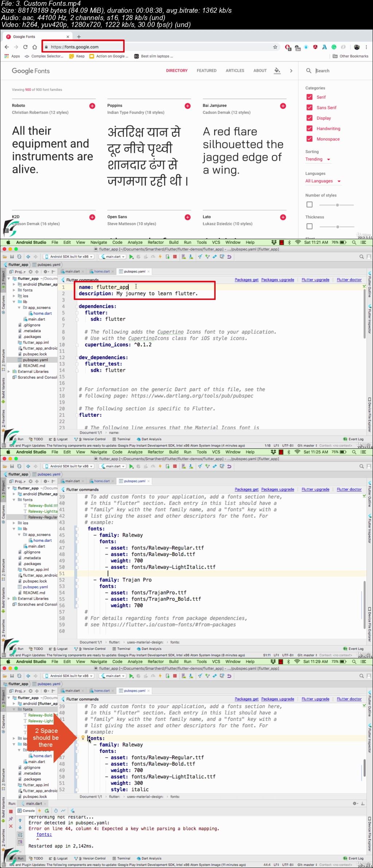The width and height of the screenshot is (373, 868).
Task: Open the ARTICLES tab on Google Fonts
Action: coord(235,71)
